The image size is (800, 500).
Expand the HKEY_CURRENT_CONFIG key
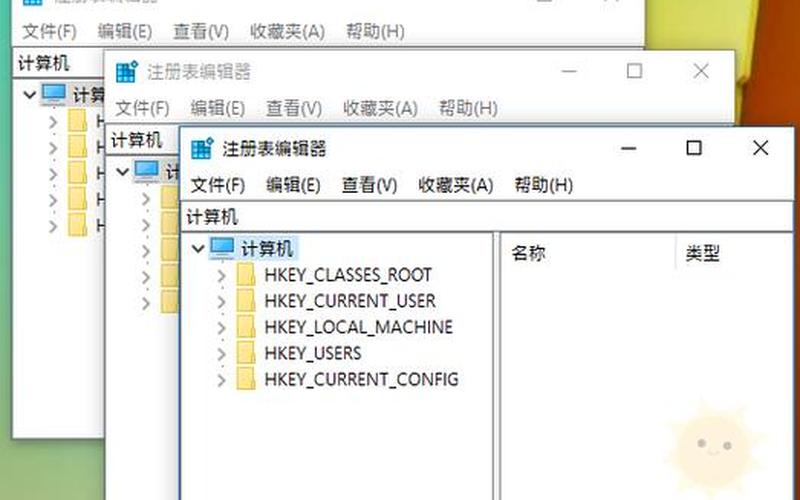tap(221, 380)
